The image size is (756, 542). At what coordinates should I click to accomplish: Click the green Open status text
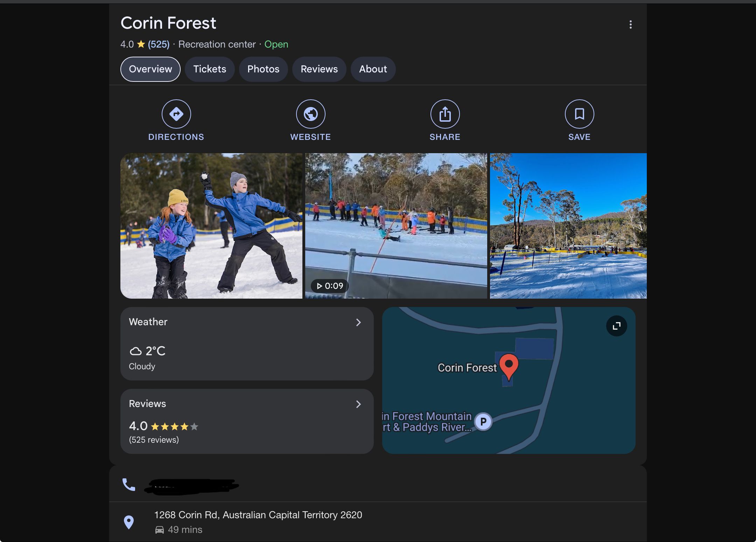(276, 44)
